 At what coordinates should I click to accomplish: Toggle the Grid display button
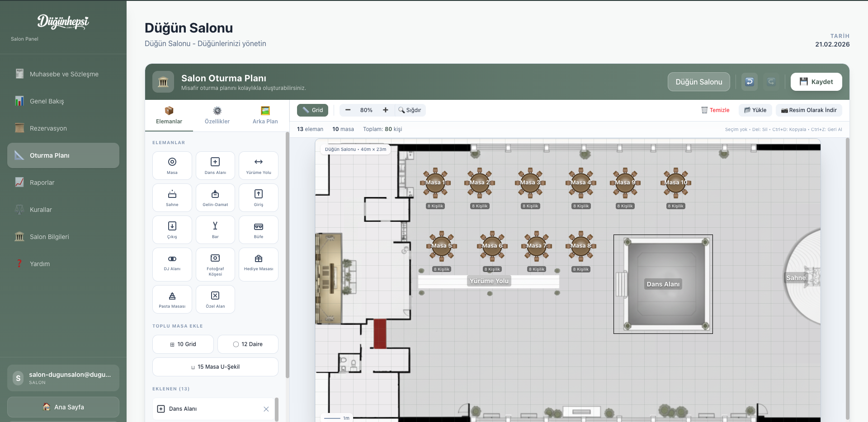point(312,110)
